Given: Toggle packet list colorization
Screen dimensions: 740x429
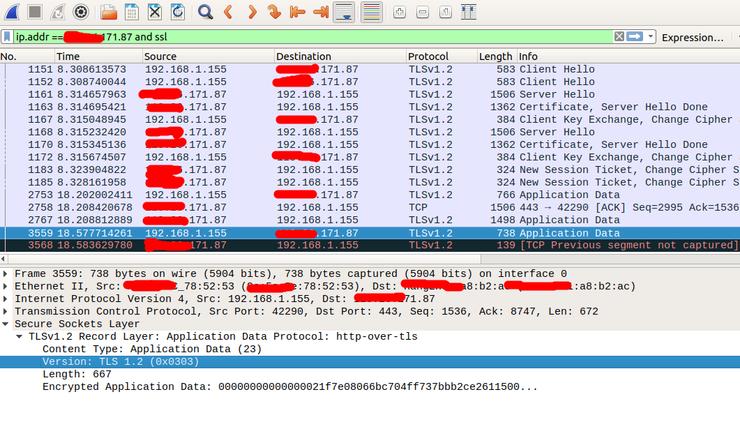Looking at the screenshot, I should pyautogui.click(x=371, y=13).
